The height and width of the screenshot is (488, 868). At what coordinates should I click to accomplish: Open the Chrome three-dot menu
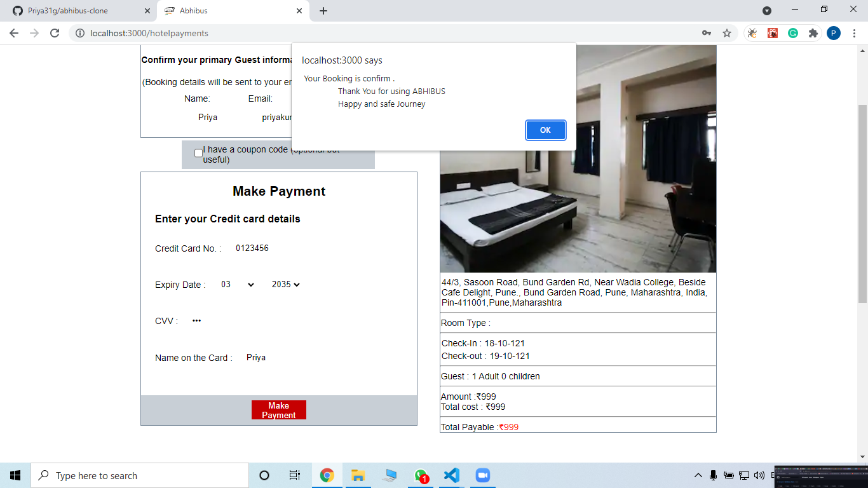click(854, 33)
